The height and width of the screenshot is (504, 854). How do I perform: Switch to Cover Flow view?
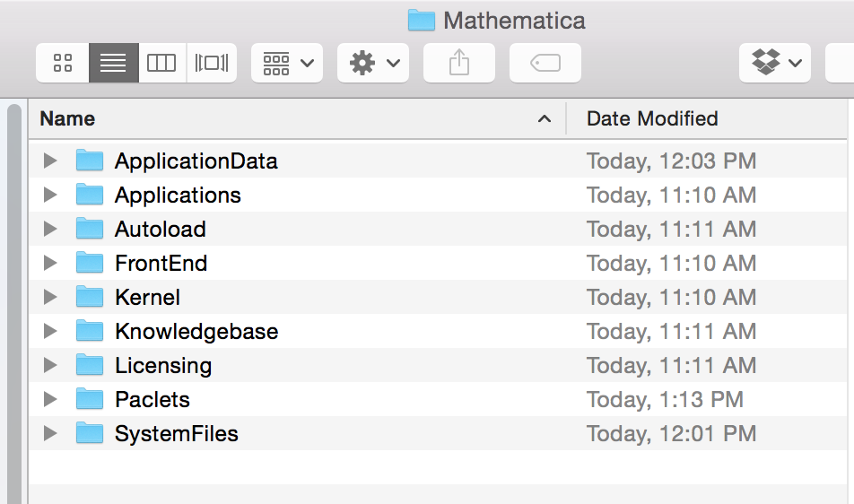[212, 63]
